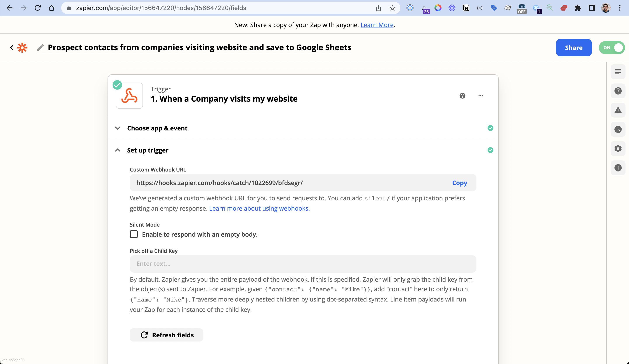Click the browser forward arrow
Viewport: 629px width, 364px height.
(x=23, y=8)
